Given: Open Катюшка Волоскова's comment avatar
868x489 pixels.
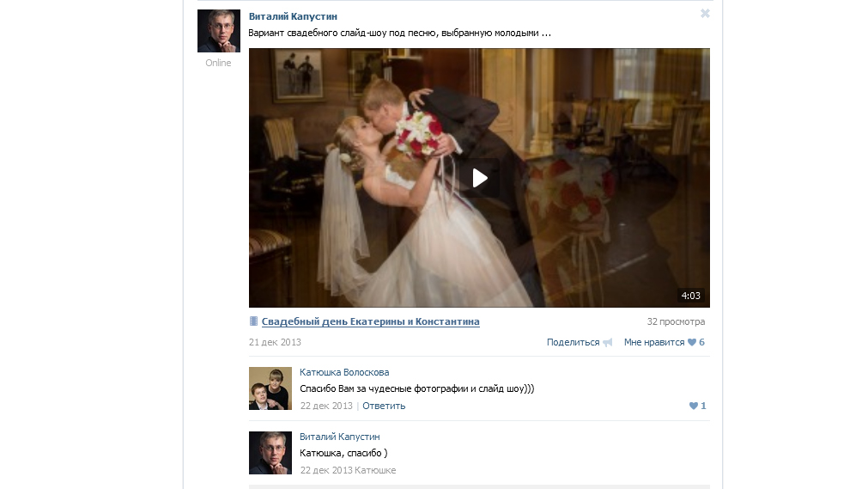Looking at the screenshot, I should [x=270, y=388].
